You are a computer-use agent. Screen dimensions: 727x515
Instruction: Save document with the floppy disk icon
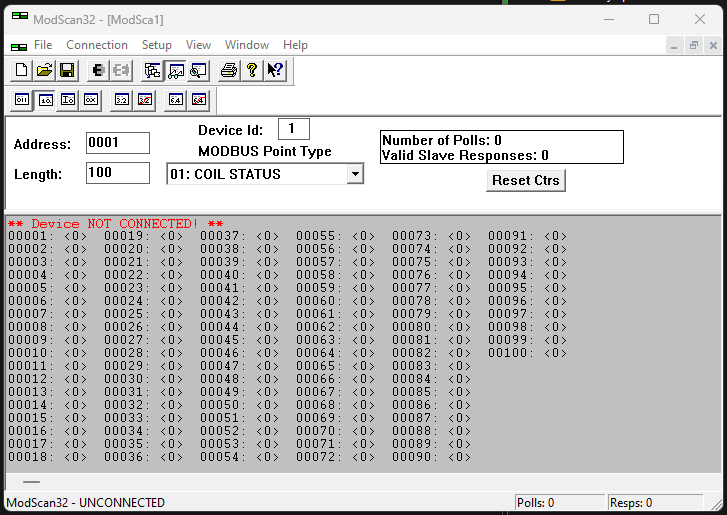67,71
